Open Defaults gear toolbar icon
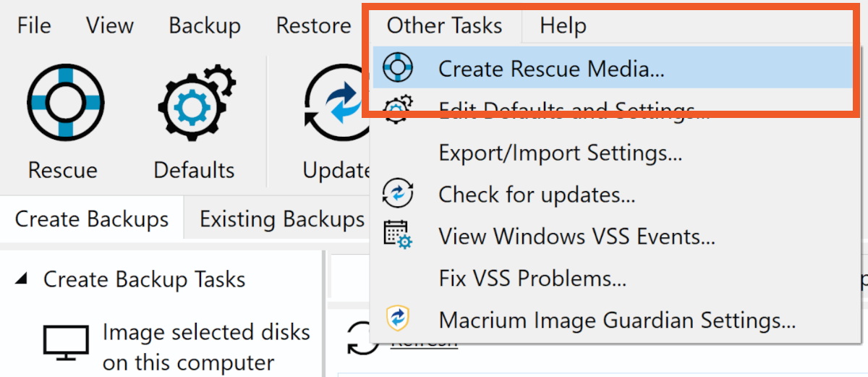Image resolution: width=868 pixels, height=377 pixels. point(193,101)
